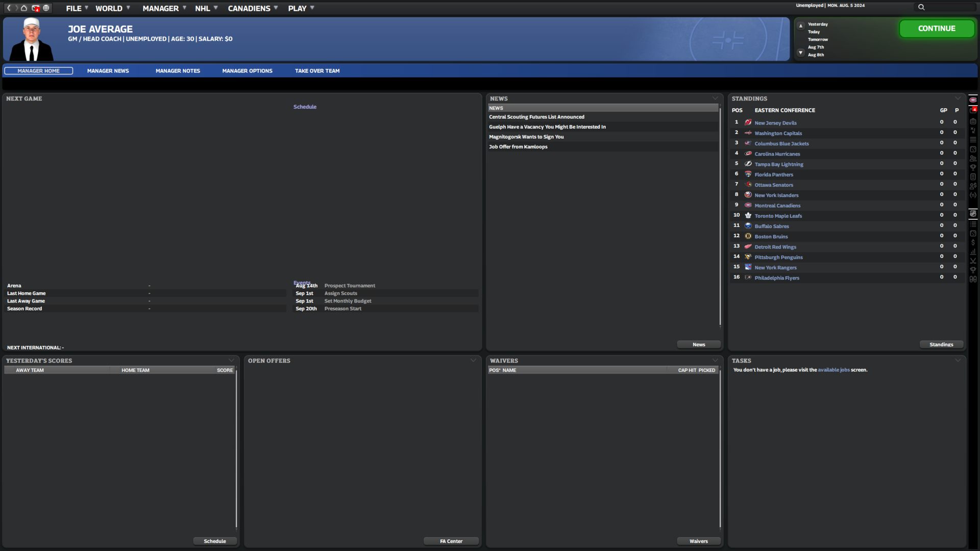Open the globe icon in the top bar

(46, 8)
